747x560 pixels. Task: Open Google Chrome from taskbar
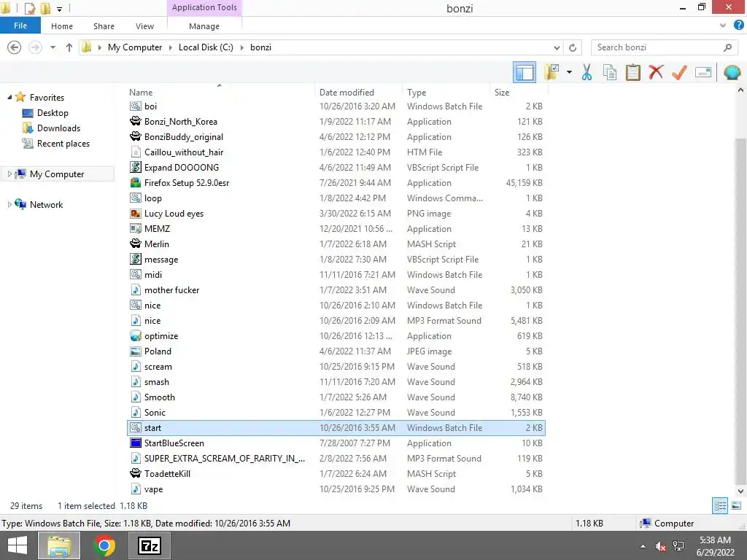point(104,545)
